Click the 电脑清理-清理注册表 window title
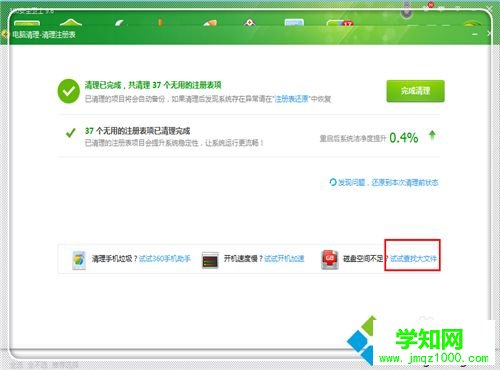 click(44, 34)
